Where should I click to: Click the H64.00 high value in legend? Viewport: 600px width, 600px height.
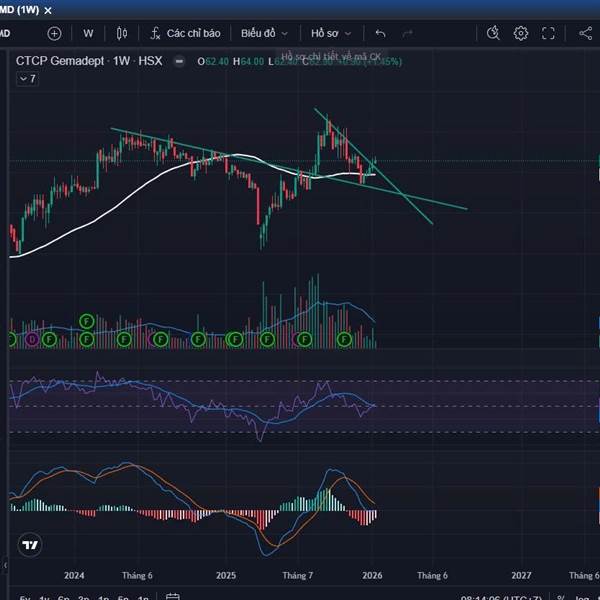(x=248, y=62)
